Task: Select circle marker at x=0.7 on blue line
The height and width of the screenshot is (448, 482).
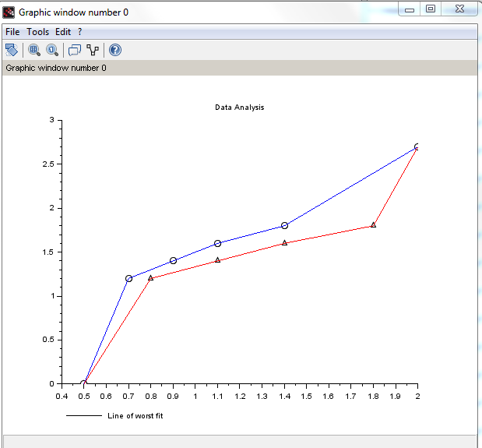Action: 128,279
